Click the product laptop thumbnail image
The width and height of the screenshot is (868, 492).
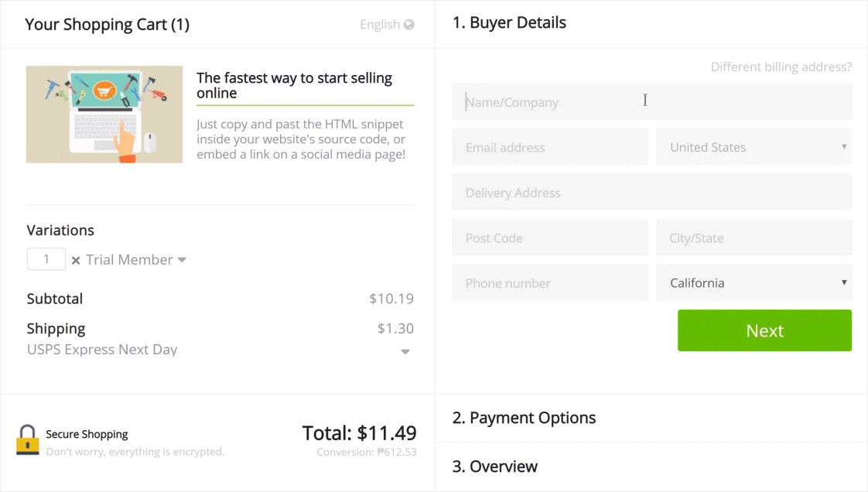104,114
